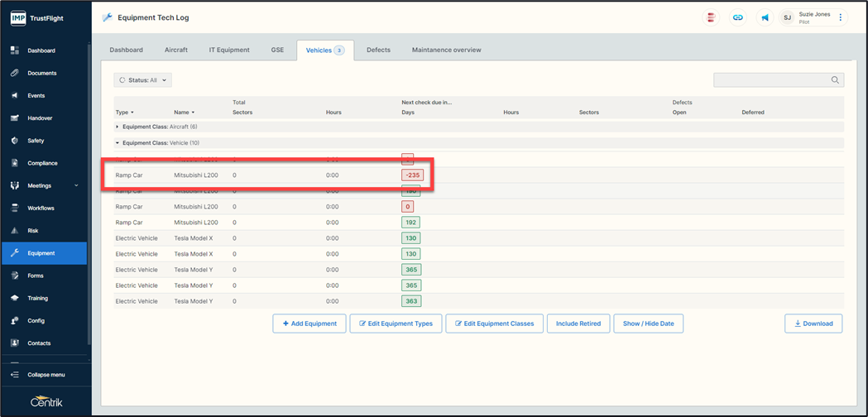The width and height of the screenshot is (868, 417).
Task: Toggle the Include Retired button
Action: 578,324
